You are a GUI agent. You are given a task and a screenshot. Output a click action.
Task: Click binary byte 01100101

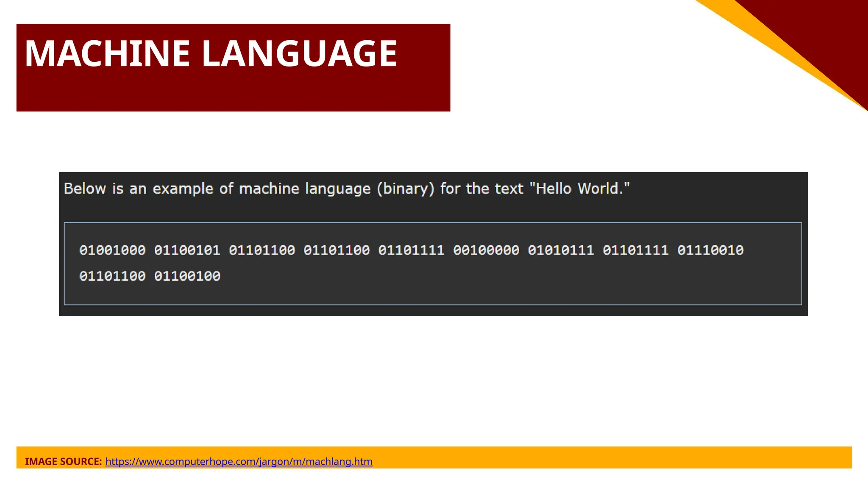click(x=187, y=250)
